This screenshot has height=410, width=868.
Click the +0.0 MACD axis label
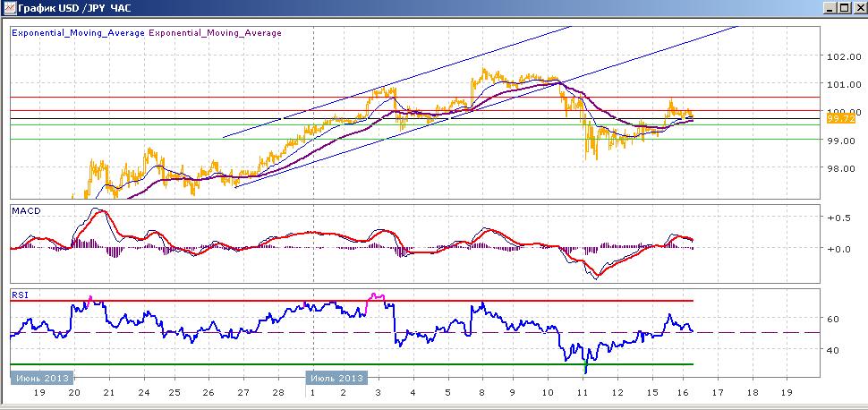(x=838, y=249)
